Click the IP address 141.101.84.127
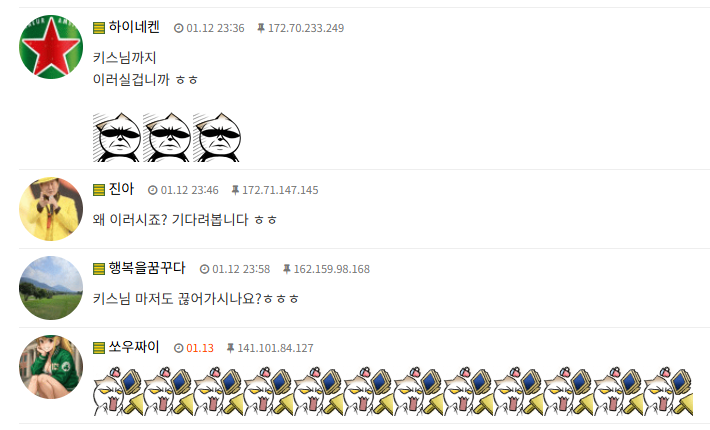 [x=275, y=348]
